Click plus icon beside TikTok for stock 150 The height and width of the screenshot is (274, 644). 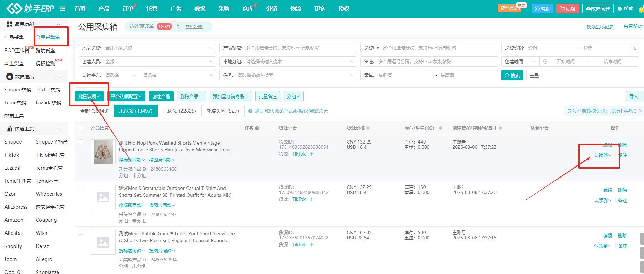312,199
